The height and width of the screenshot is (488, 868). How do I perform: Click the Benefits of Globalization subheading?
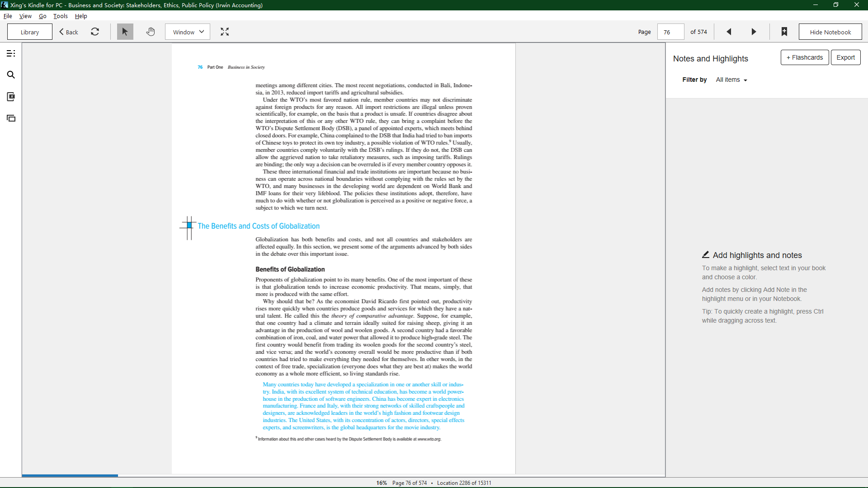pyautogui.click(x=290, y=269)
